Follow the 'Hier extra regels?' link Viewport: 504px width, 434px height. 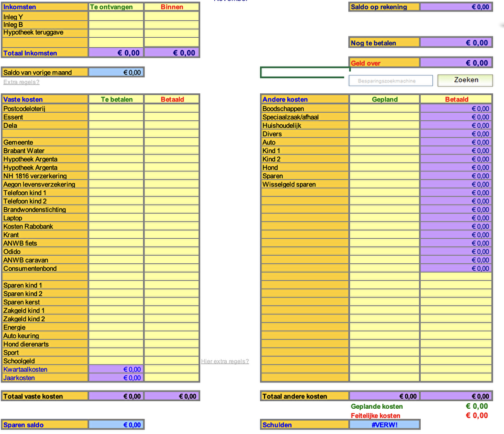pos(225,361)
